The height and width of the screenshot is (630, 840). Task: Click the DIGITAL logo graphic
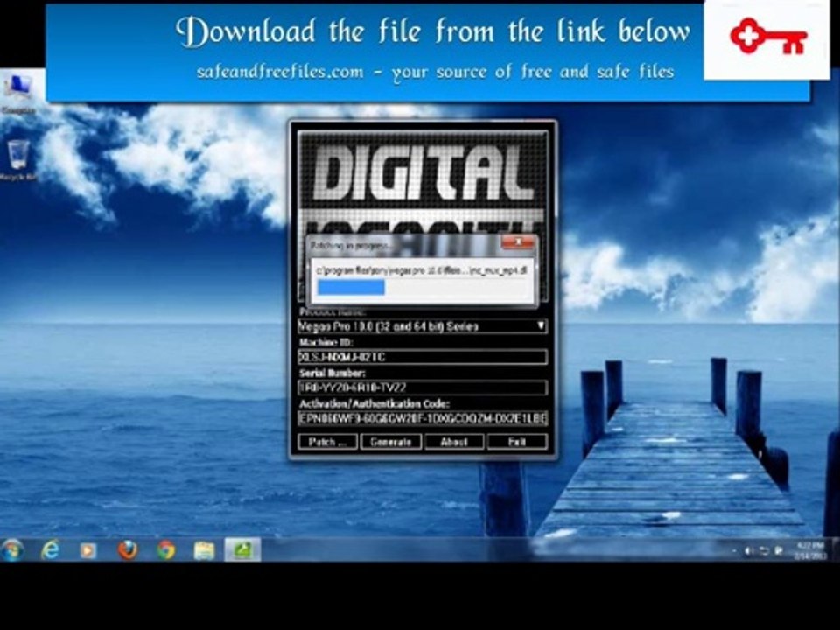pos(423,171)
